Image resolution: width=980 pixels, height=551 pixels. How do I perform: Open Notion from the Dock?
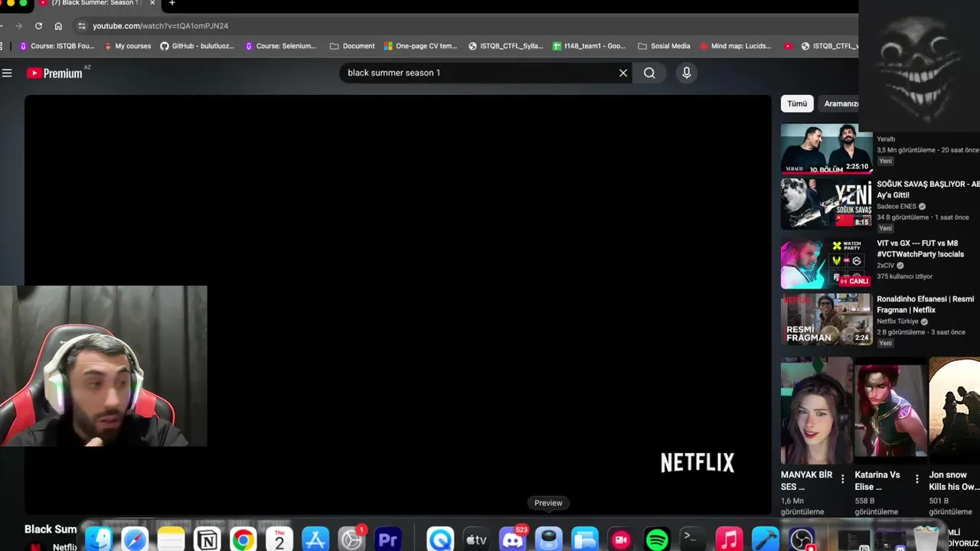point(207,540)
